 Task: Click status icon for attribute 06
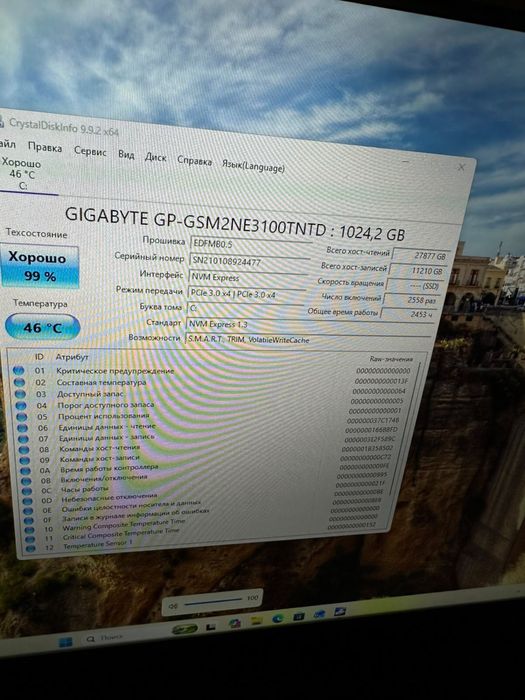click(x=23, y=428)
